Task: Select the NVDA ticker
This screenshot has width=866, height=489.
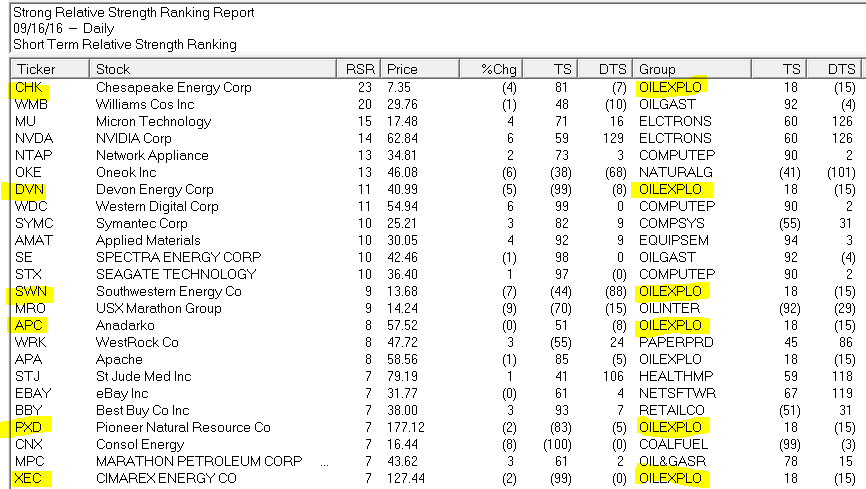Action: (x=34, y=139)
